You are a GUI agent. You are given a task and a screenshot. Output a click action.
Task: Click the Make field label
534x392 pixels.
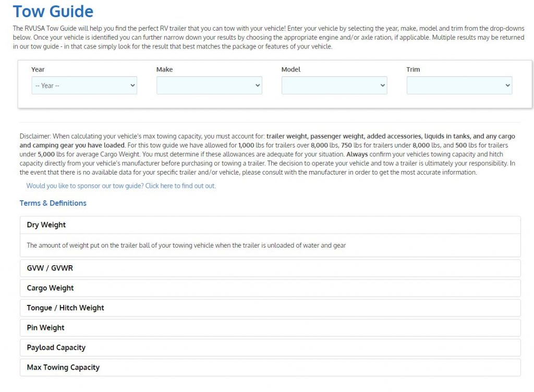tap(164, 69)
